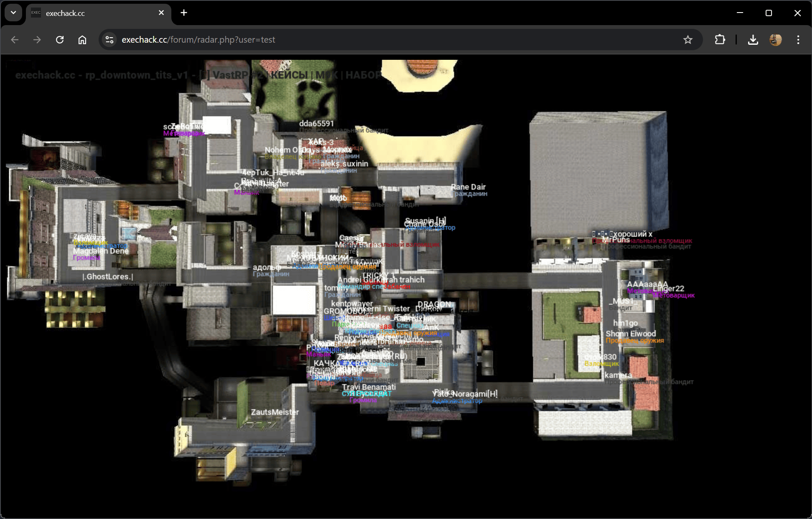Bookmark this page with star icon
Screen dimensions: 812x519
point(687,40)
